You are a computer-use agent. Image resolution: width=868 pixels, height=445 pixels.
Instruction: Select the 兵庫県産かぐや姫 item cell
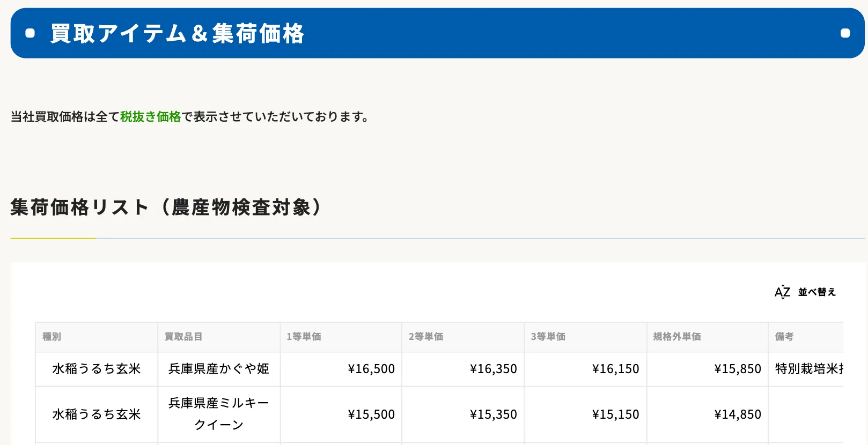[219, 369]
